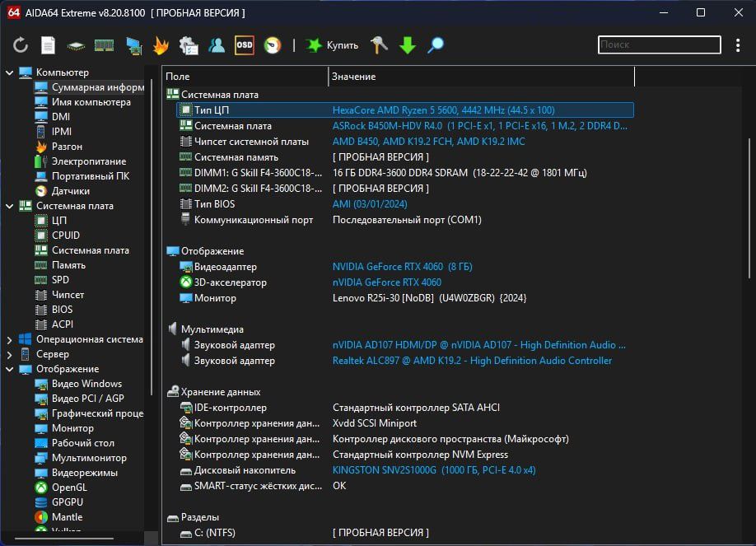
Task: Open the AMD B450 chipset link
Action: 428,142
